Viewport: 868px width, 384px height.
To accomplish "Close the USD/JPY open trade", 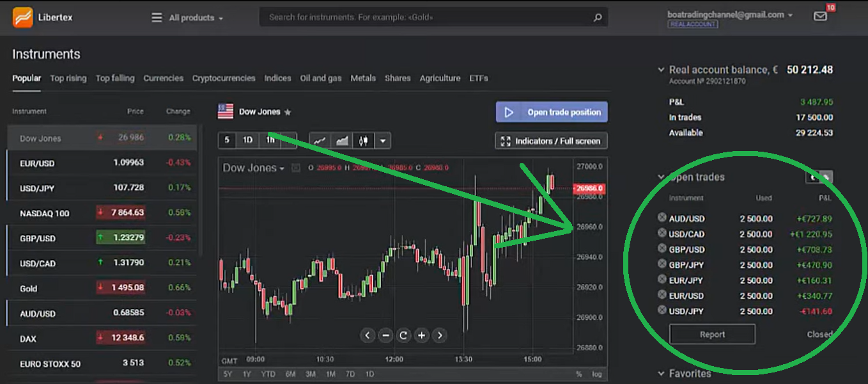I will click(x=662, y=310).
